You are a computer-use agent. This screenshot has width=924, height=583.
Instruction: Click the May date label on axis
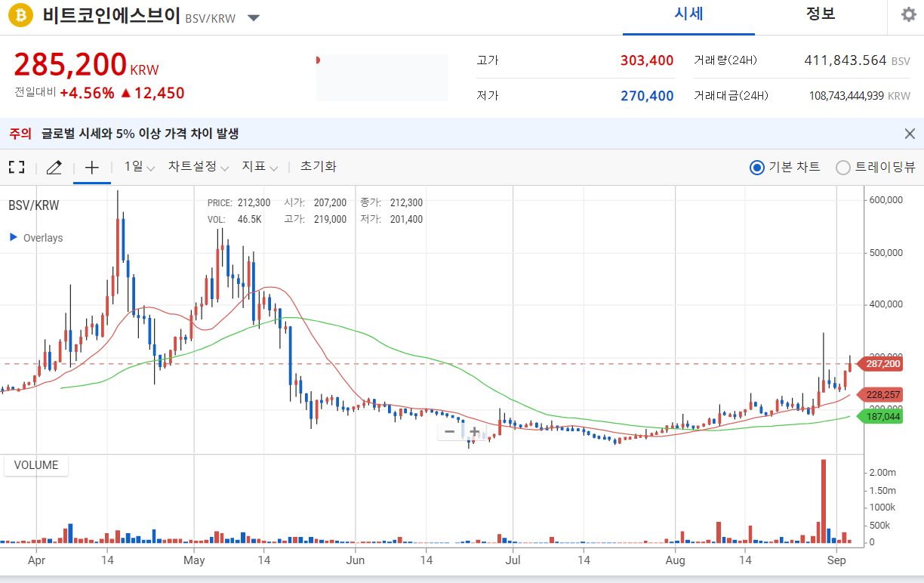194,560
